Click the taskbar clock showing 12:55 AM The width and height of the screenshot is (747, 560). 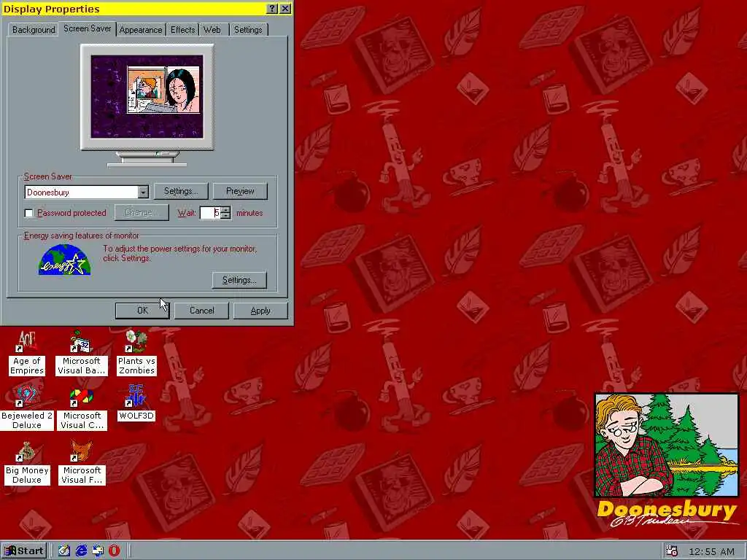tap(712, 551)
